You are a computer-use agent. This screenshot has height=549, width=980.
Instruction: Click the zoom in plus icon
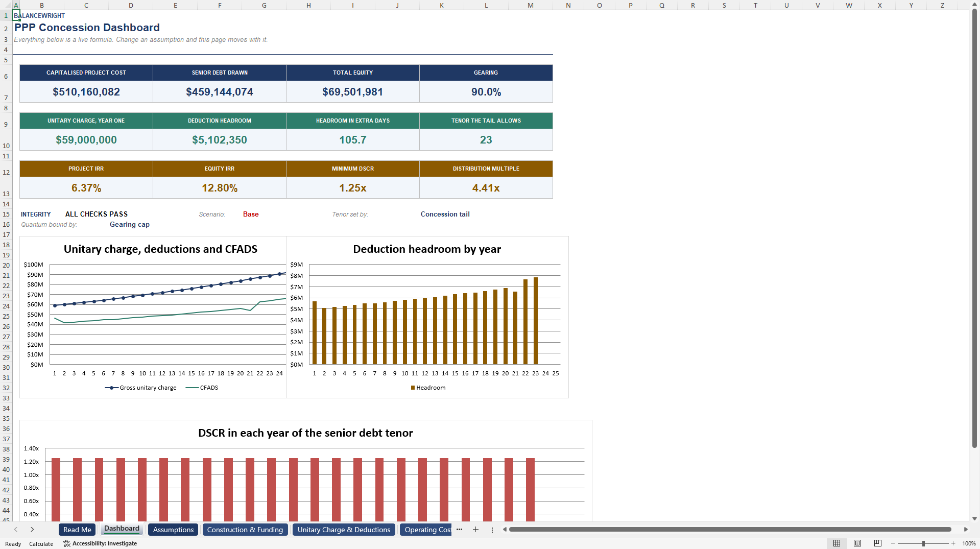953,543
